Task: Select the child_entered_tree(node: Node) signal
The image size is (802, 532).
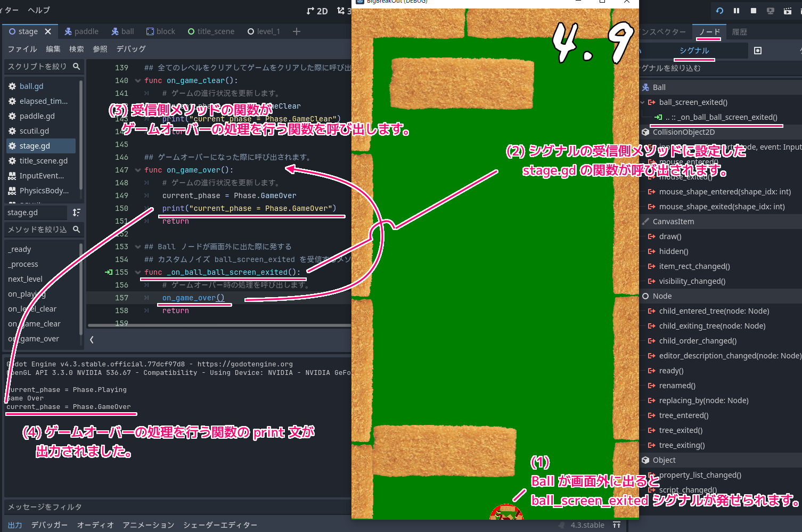Action: click(714, 311)
